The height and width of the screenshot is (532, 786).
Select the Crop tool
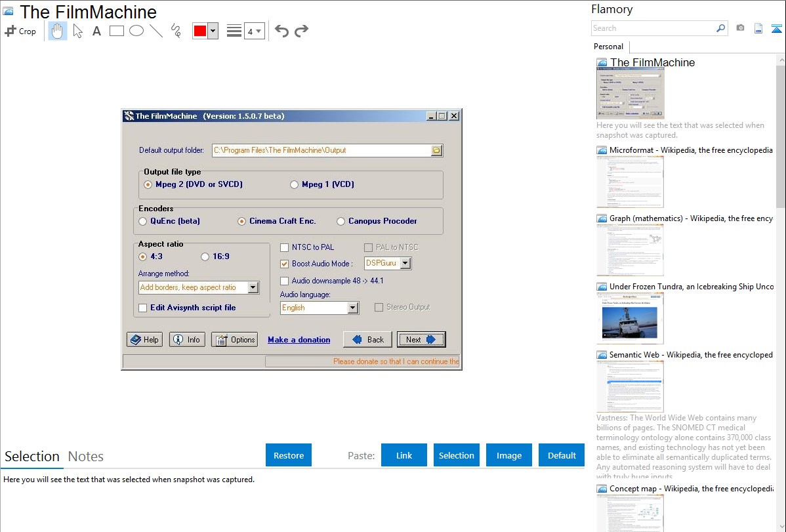click(x=20, y=31)
